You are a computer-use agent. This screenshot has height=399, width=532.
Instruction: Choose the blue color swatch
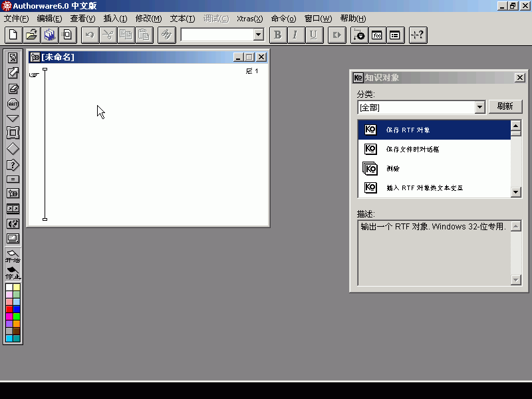(x=17, y=309)
